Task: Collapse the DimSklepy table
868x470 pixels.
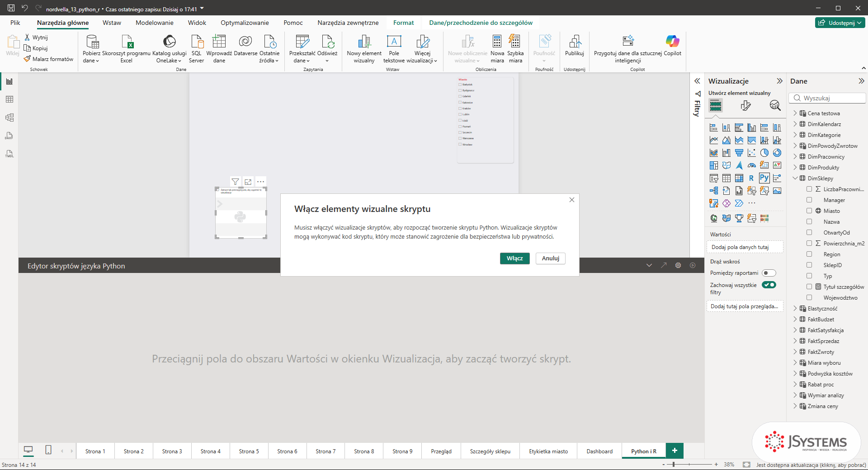Action: [x=795, y=178]
